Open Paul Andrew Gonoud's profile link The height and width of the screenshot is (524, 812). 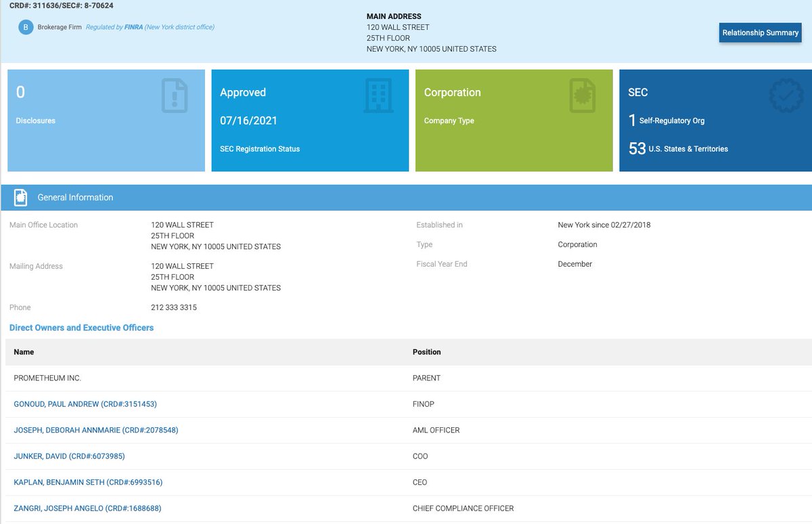tap(85, 404)
